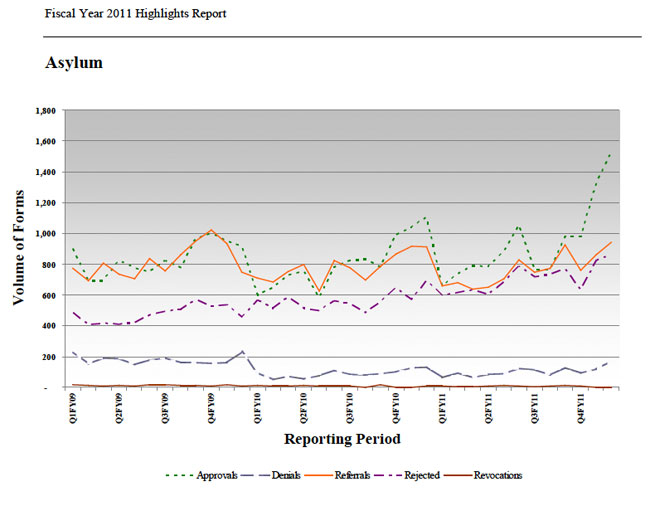
Task: Click the Approvals line peak at far right
Action: click(x=611, y=155)
